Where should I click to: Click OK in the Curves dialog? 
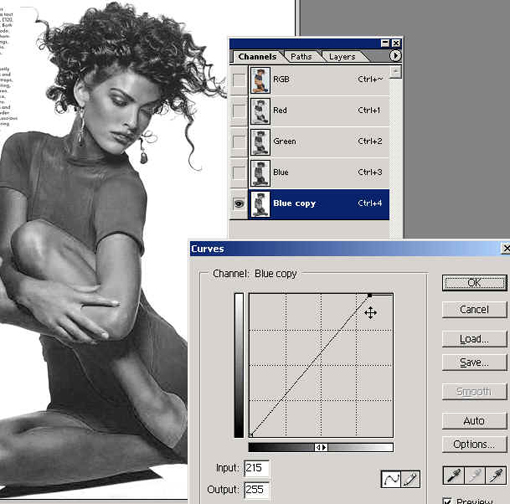474,283
